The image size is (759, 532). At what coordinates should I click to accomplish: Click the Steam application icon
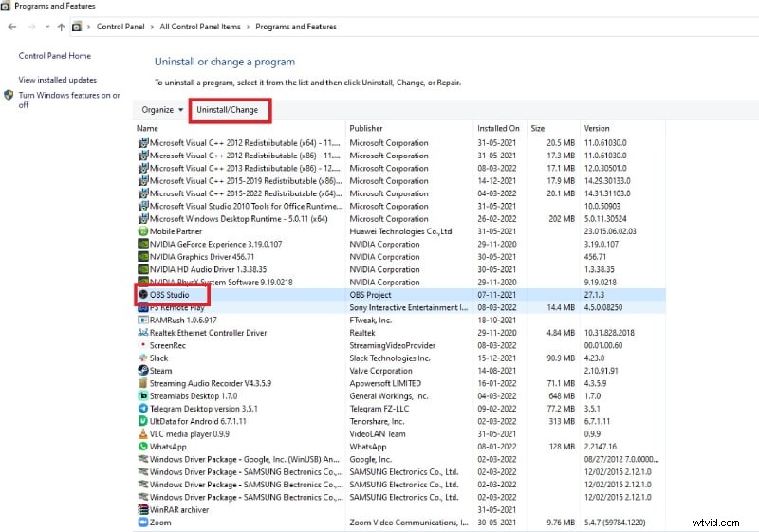click(142, 371)
